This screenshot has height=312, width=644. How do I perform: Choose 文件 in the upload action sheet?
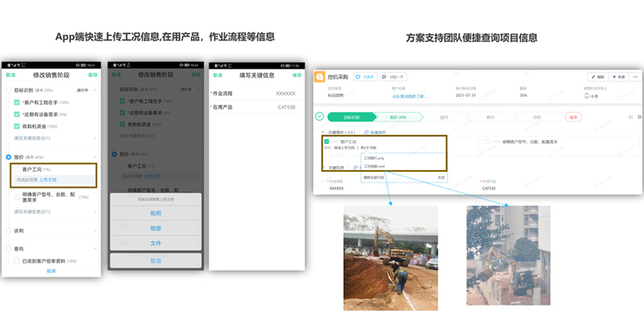155,243
